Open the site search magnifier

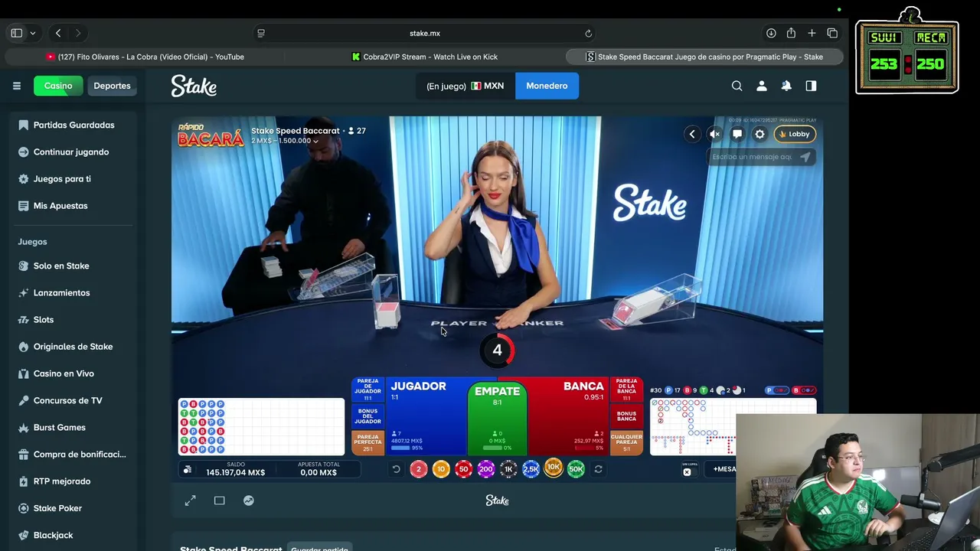point(737,86)
